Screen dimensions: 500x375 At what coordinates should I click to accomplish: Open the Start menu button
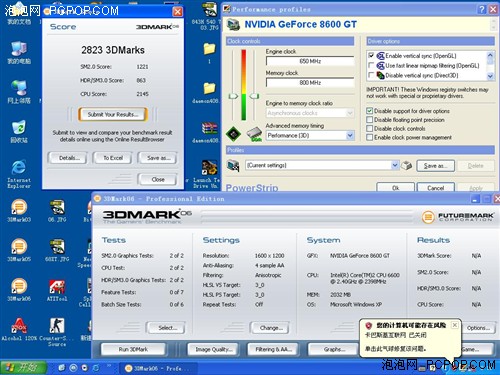click(x=23, y=368)
